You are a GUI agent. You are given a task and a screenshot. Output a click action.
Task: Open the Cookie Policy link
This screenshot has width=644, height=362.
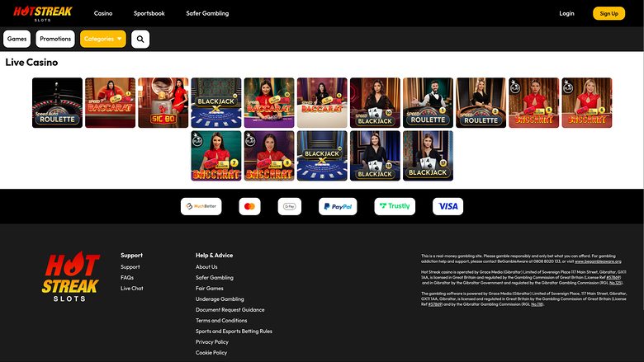point(211,352)
